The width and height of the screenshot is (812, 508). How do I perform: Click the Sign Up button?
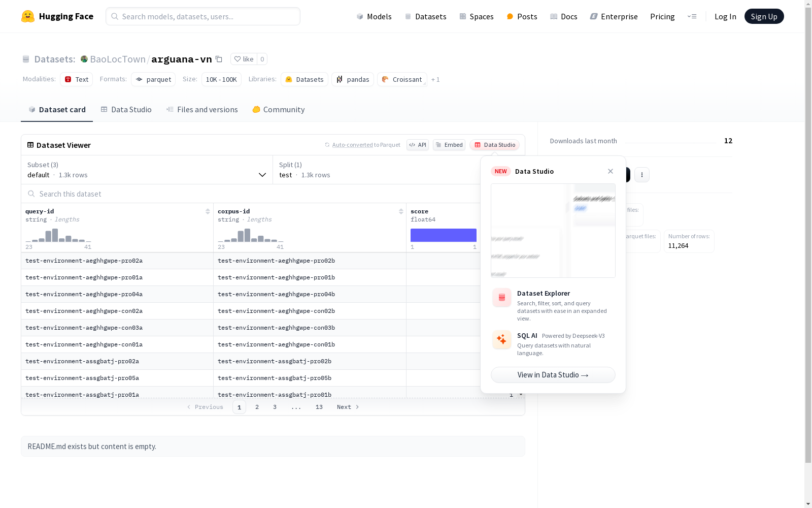[x=764, y=16]
